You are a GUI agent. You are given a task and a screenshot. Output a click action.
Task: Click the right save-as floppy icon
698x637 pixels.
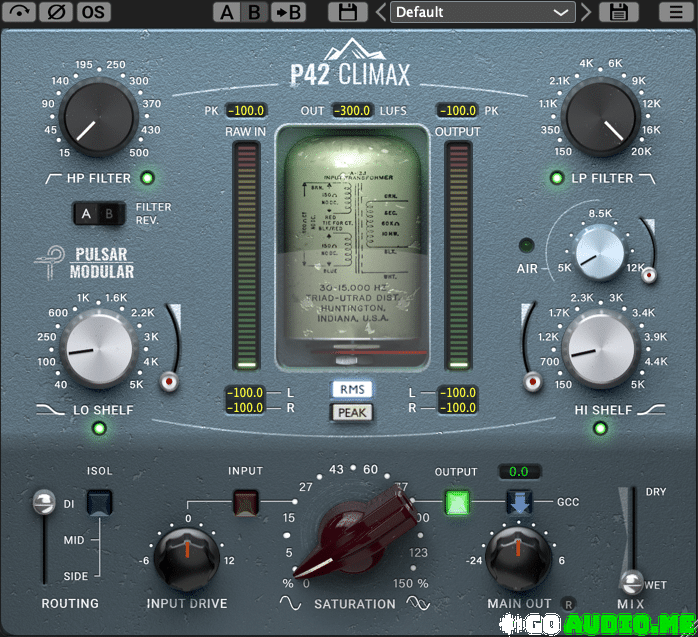pyautogui.click(x=618, y=12)
